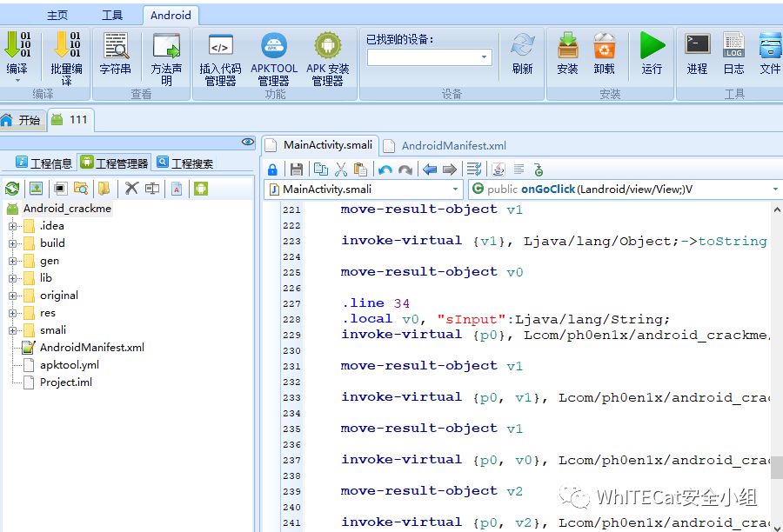This screenshot has width=783, height=532.
Task: Click the redo arrow icon
Action: [x=405, y=170]
